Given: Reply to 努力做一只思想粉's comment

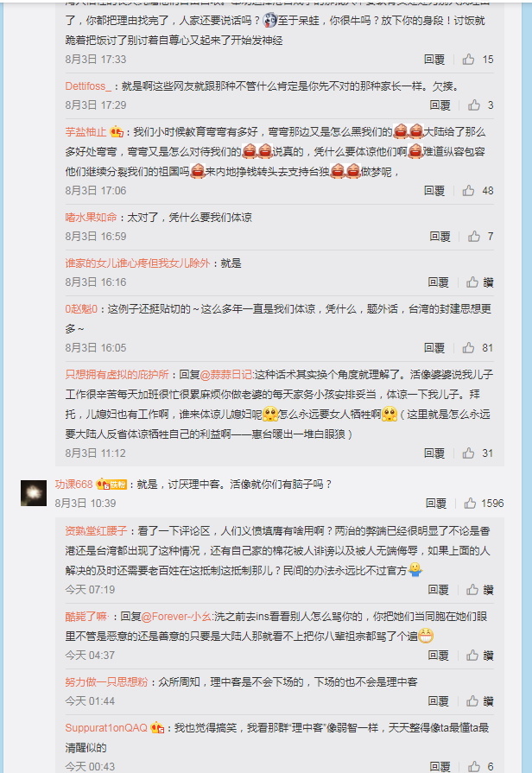Looking at the screenshot, I should (x=439, y=701).
